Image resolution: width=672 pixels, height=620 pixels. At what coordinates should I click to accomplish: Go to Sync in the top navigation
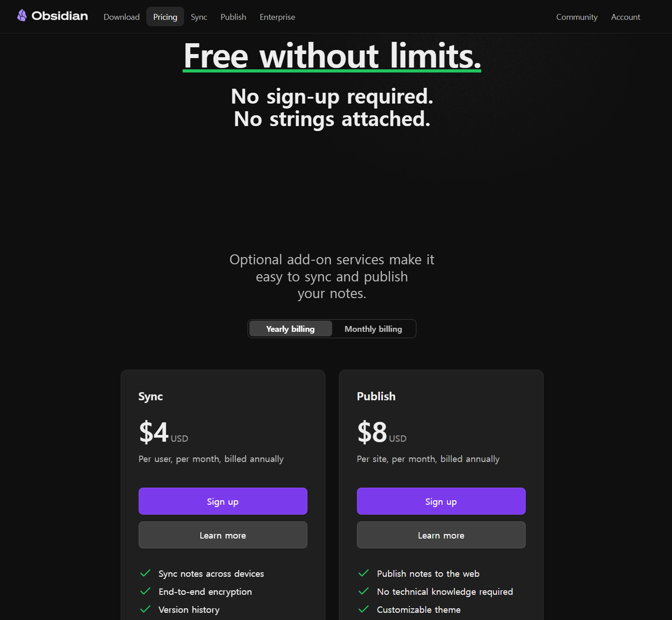tap(199, 17)
